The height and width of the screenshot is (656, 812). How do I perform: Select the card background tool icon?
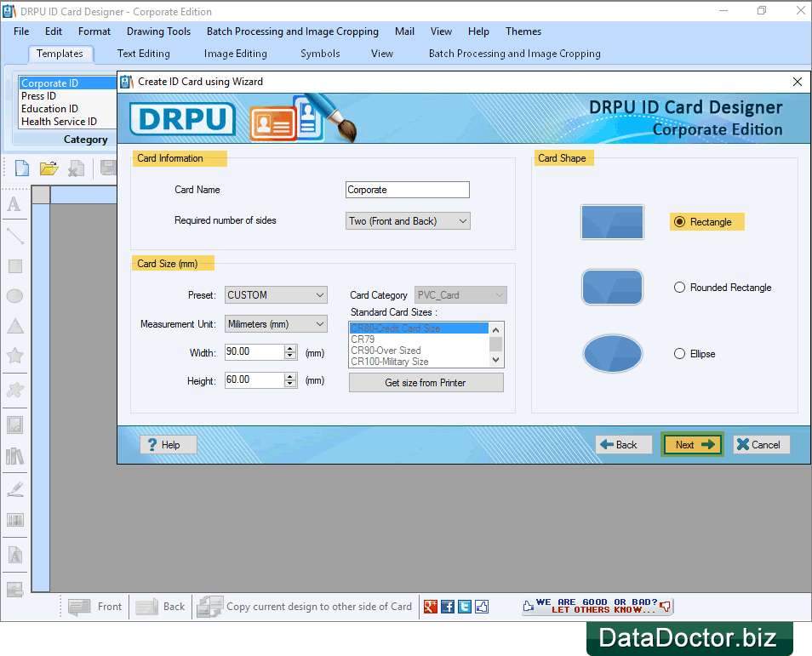15,589
